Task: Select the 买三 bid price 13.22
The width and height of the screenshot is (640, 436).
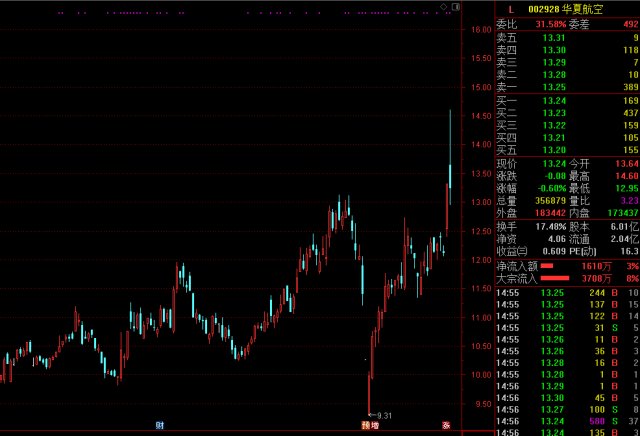Action: (x=554, y=125)
